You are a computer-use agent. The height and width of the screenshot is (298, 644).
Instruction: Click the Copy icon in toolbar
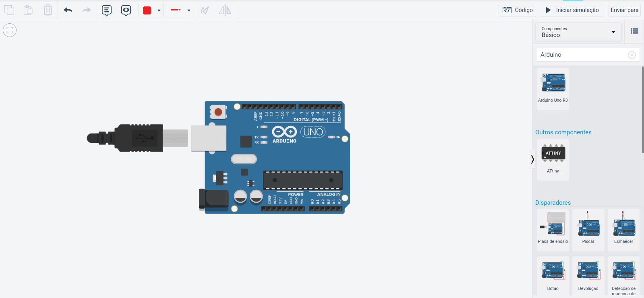tap(9, 10)
